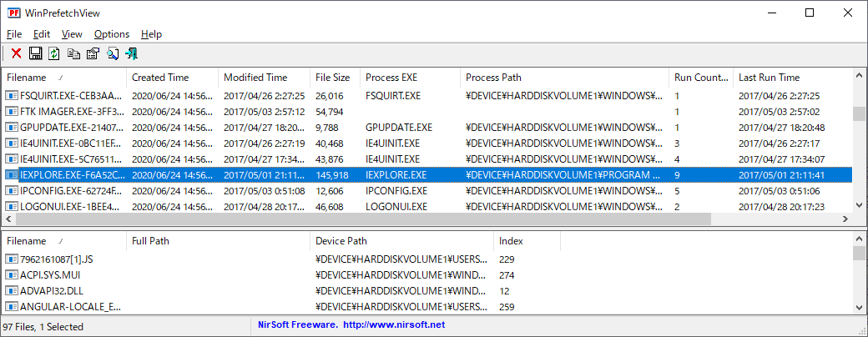Sort by File Size column header

click(335, 78)
